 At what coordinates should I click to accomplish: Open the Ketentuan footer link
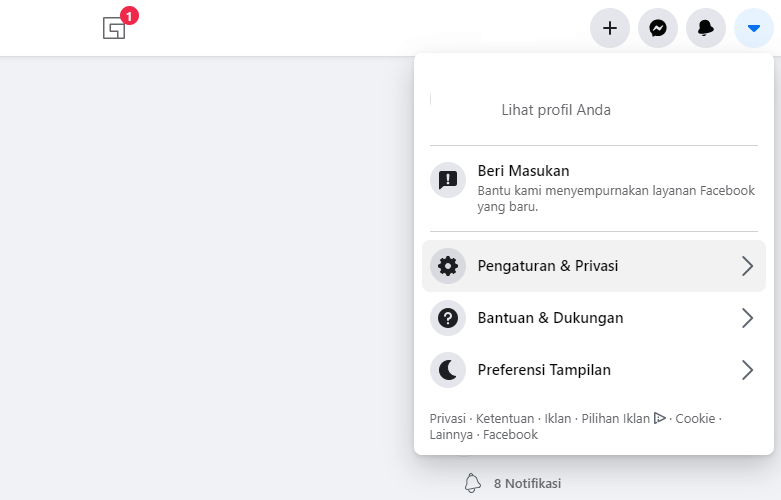(505, 418)
